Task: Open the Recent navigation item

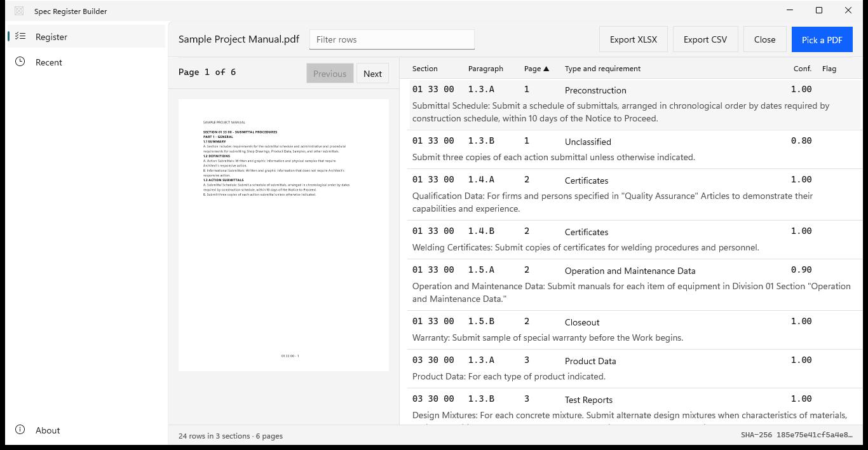Action: point(85,62)
